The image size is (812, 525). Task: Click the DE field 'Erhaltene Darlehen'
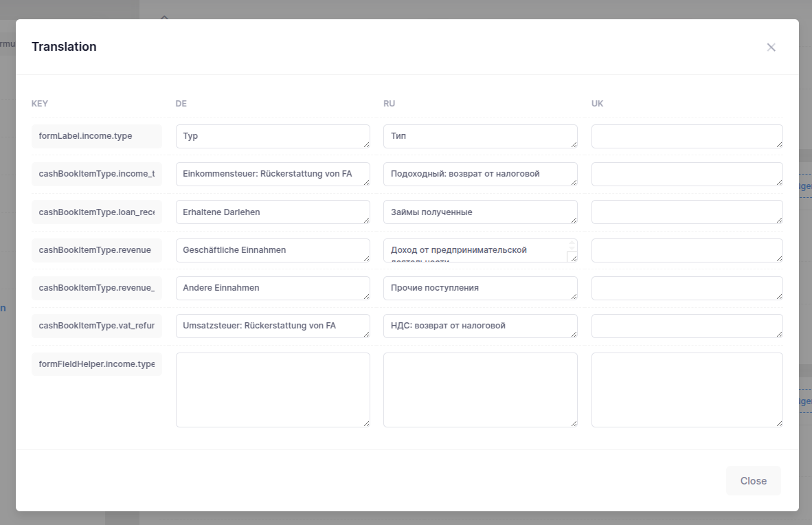coord(273,212)
